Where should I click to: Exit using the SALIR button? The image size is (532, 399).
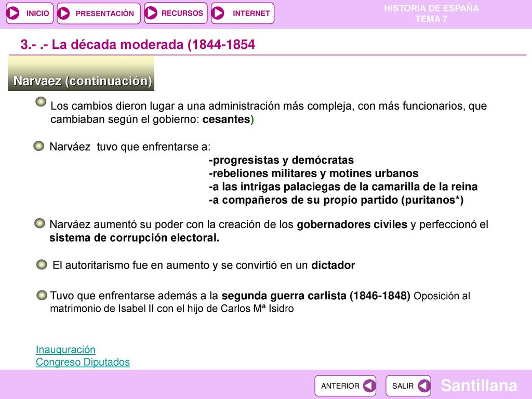[x=408, y=386]
